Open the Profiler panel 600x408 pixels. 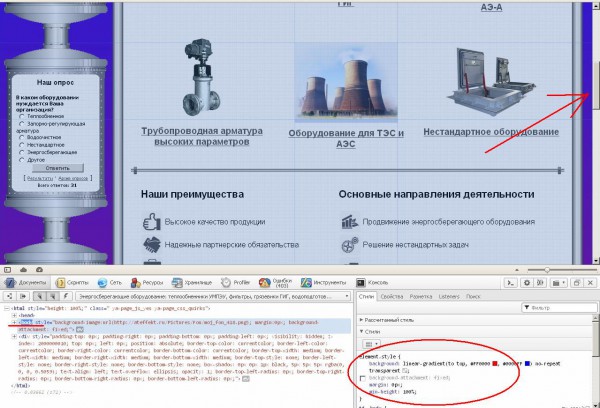pos(236,282)
